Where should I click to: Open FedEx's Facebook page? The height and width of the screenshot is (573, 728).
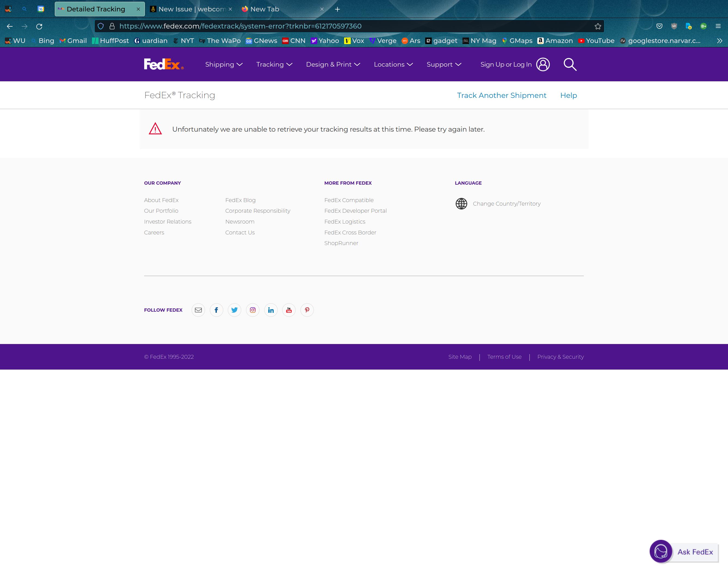coord(216,310)
